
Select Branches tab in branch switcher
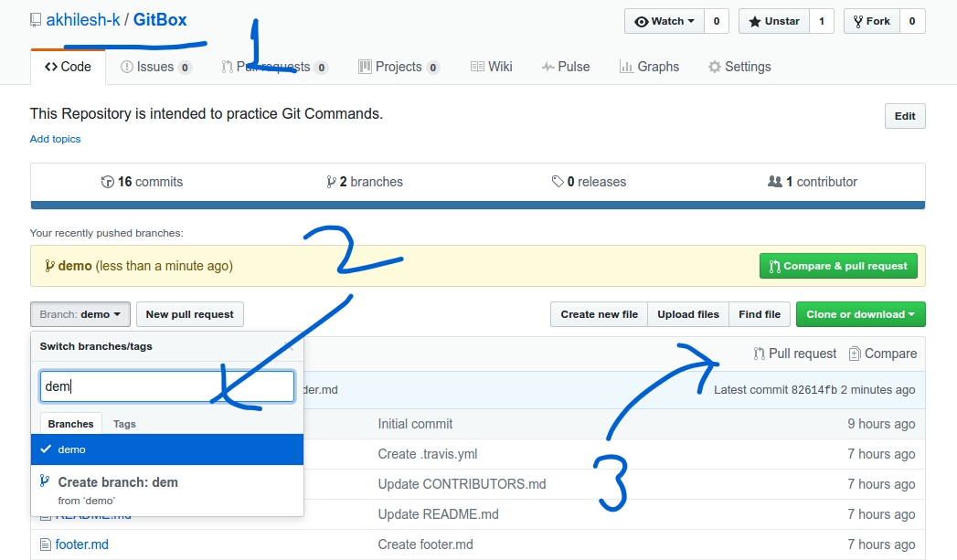pos(70,424)
